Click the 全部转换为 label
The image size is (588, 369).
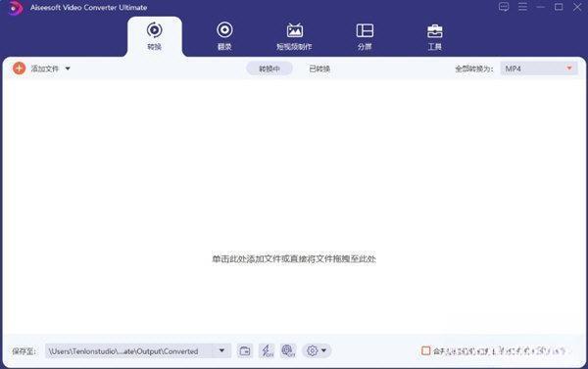coord(474,69)
